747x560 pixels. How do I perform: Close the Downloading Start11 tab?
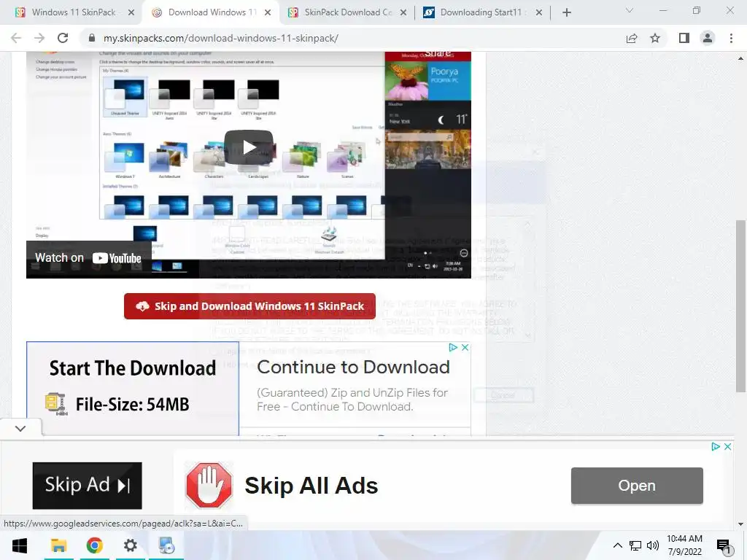click(539, 12)
